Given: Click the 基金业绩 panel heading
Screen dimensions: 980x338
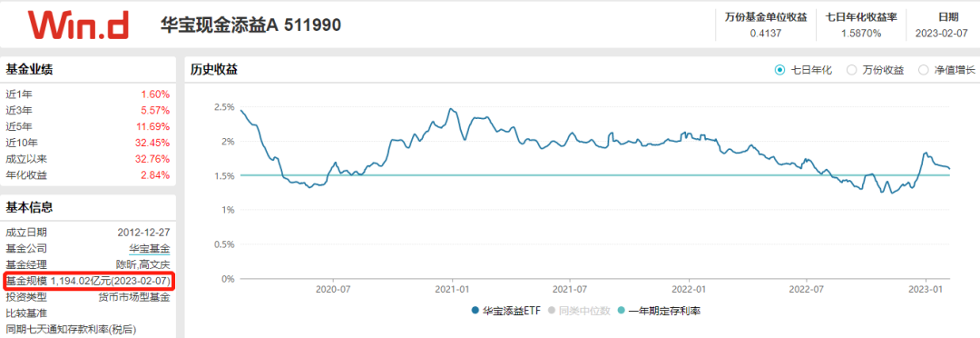Looking at the screenshot, I should coord(29,69).
